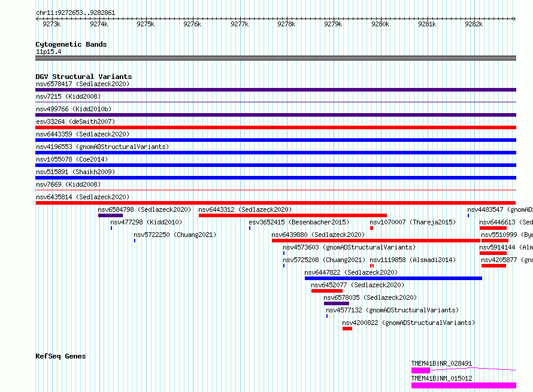Click the chr11:9272653..9282861 position label
533x392 pixels.
[x=75, y=13]
